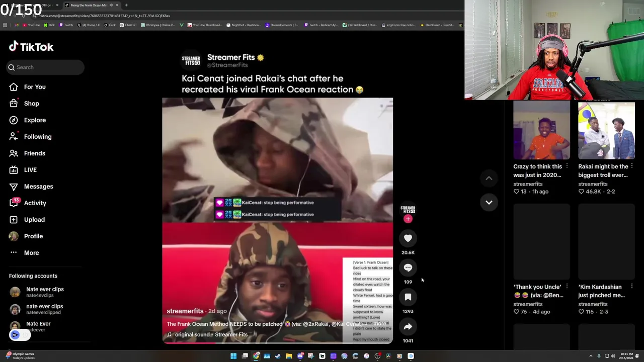The height and width of the screenshot is (362, 644).
Task: Click the browser address bar URL
Action: coord(105,16)
